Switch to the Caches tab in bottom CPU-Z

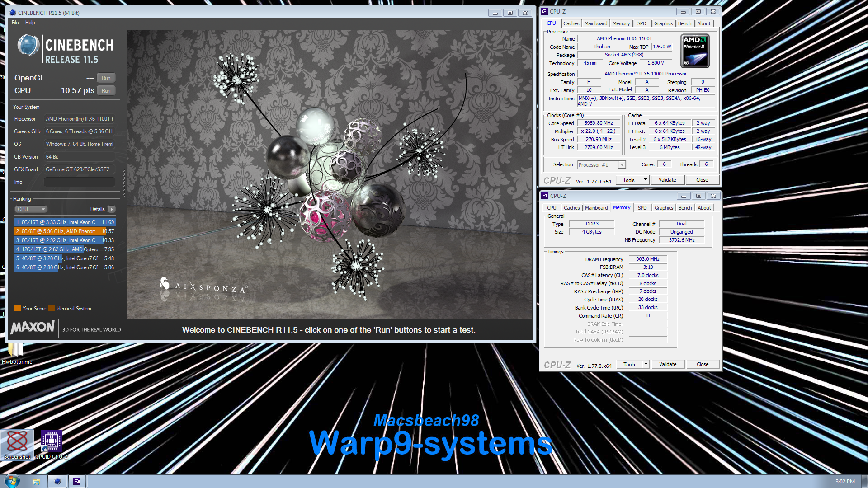click(571, 208)
